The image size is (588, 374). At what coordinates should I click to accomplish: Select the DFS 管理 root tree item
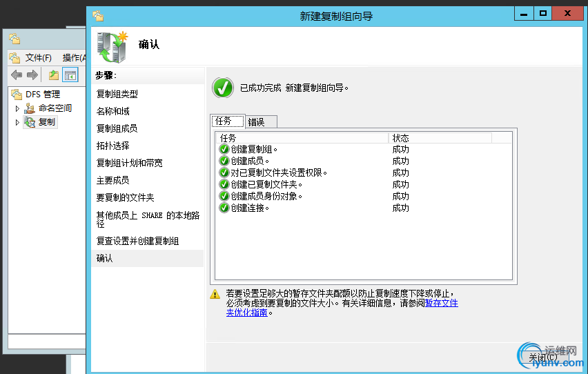tap(43, 94)
